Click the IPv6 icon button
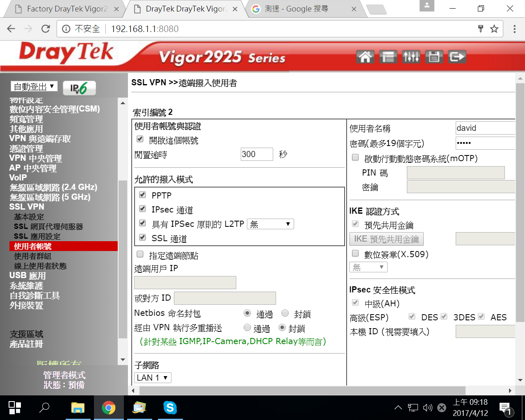Viewport: 525px width, 420px height. pyautogui.click(x=79, y=88)
